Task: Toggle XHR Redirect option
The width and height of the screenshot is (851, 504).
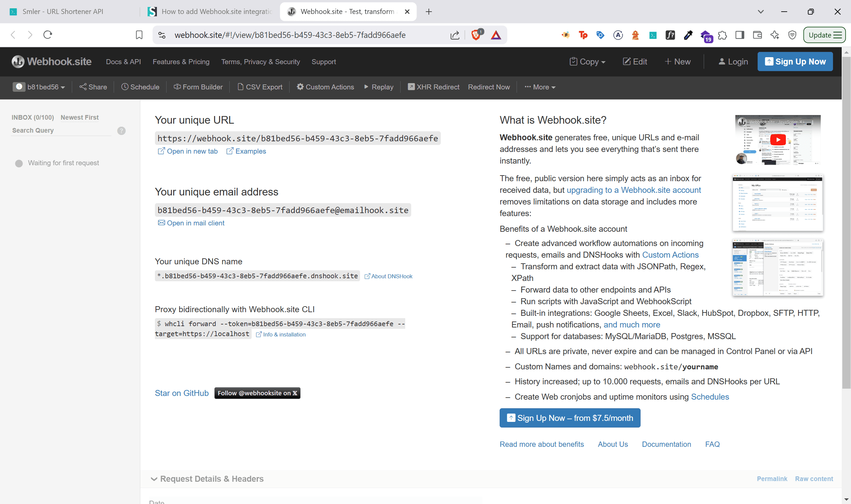Action: 433,87
